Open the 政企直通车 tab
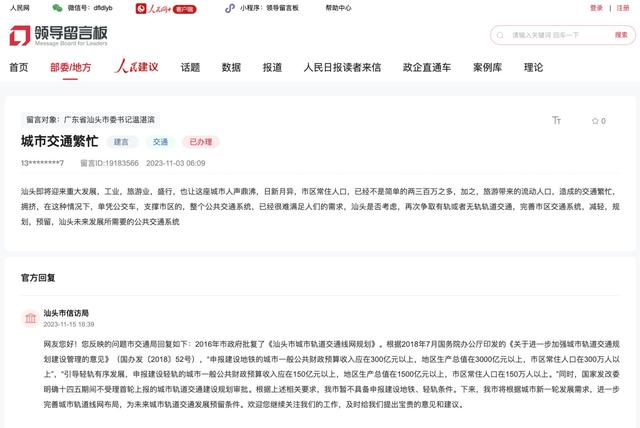640x428 pixels. [x=427, y=67]
